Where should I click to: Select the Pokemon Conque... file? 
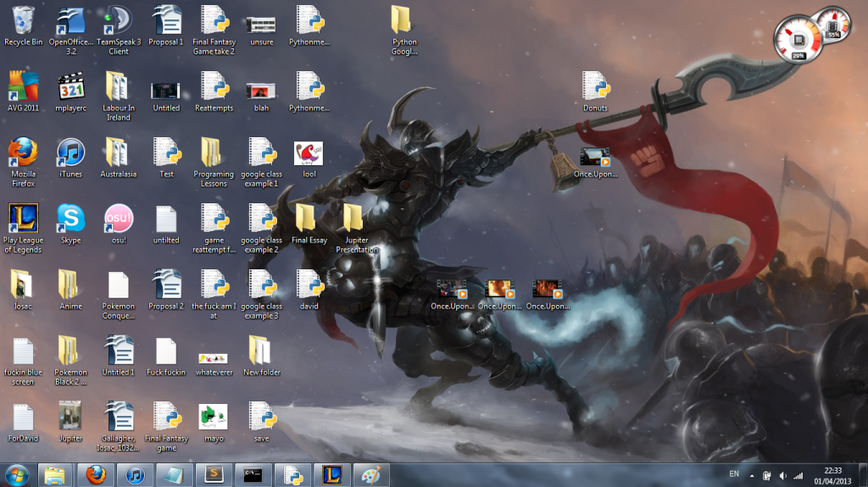point(119,285)
